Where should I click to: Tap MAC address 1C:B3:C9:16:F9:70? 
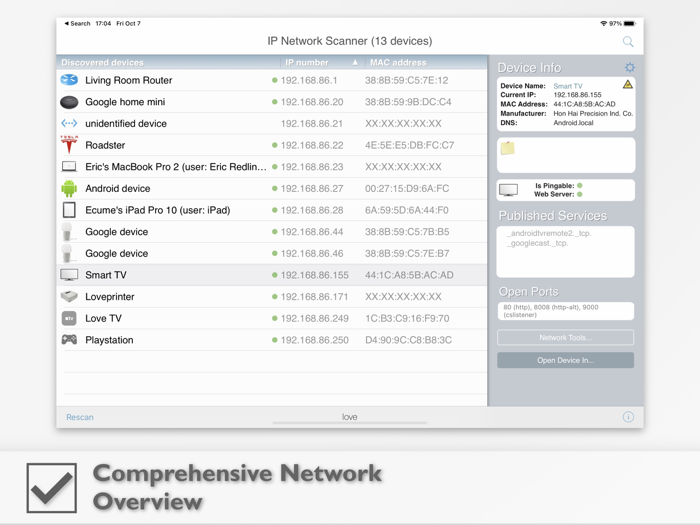click(x=407, y=318)
